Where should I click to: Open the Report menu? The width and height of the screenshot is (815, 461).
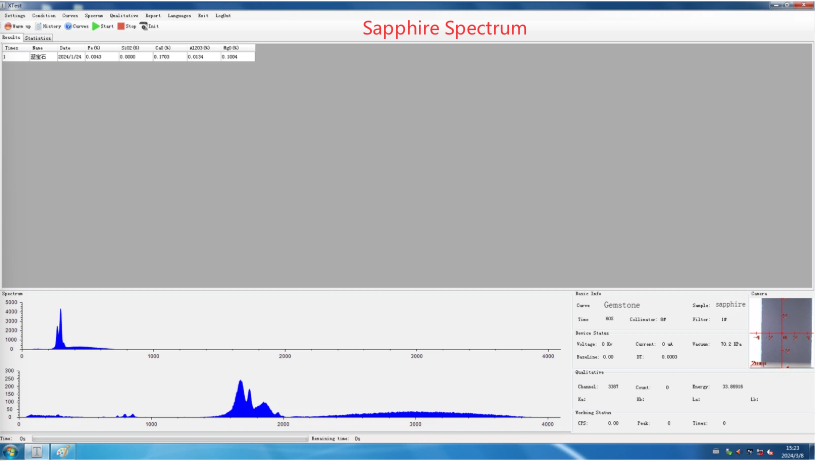(x=153, y=16)
